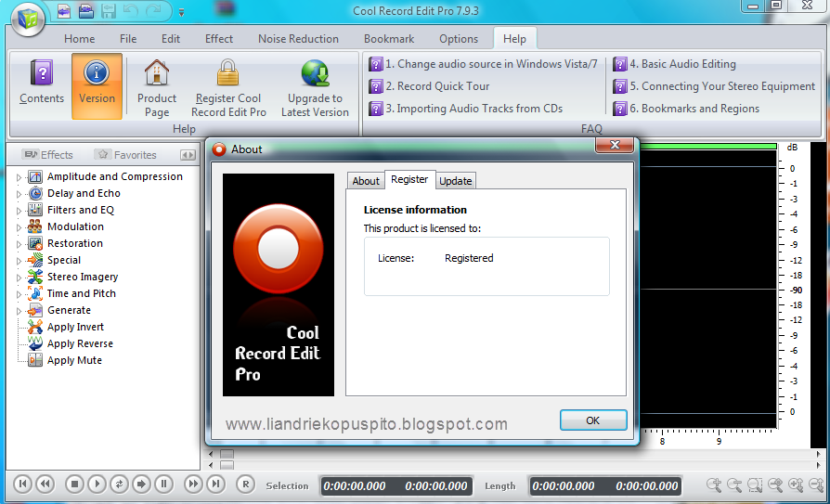Switch to About tab in About dialog
Screen dimensions: 830x504
366,181
